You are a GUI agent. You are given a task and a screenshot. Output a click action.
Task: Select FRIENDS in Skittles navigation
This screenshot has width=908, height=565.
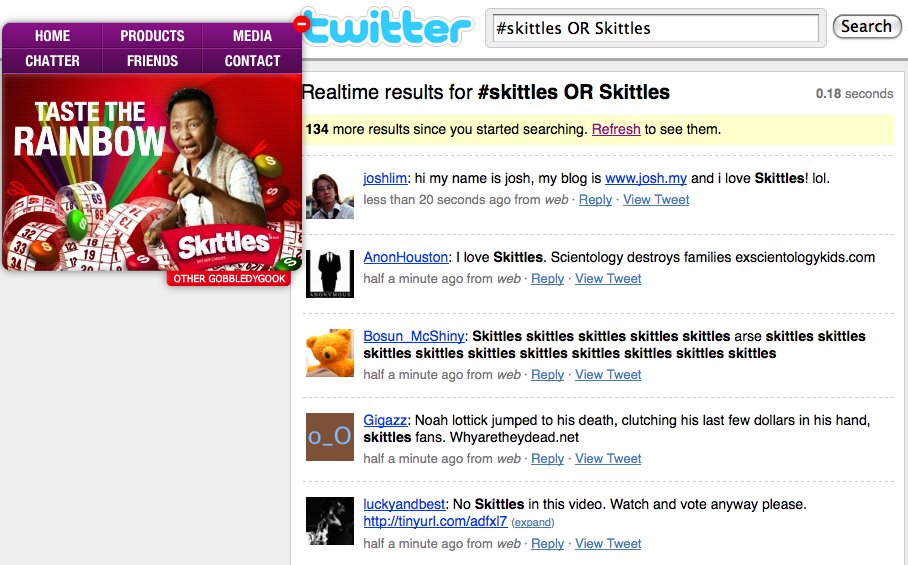tap(152, 61)
